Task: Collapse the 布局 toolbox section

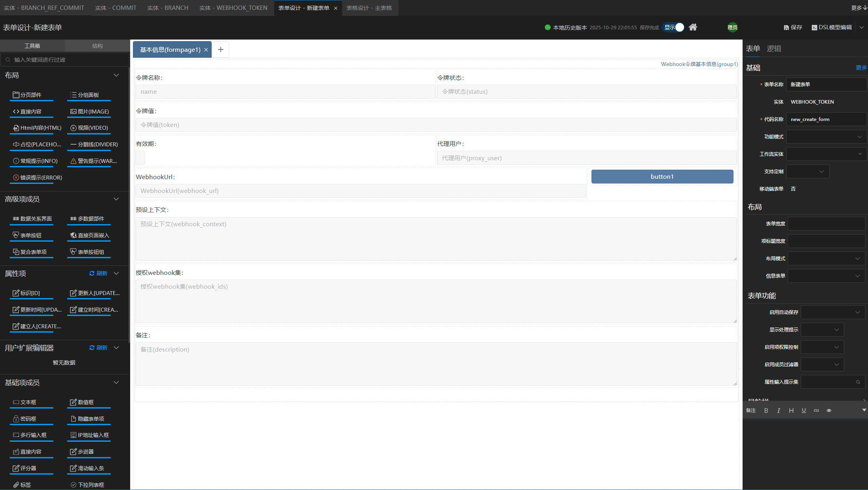Action: 116,75
